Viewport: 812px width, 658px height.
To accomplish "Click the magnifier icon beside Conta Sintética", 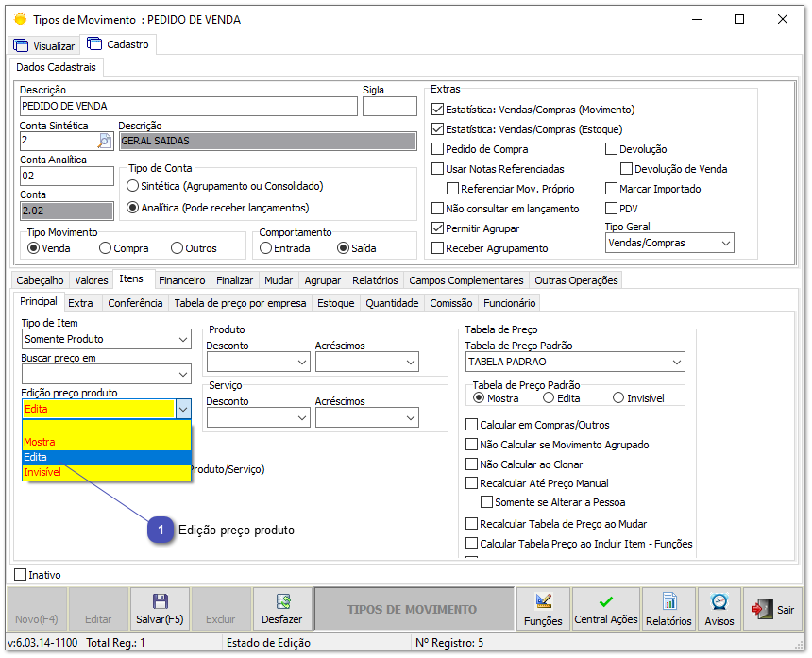I will (102, 138).
